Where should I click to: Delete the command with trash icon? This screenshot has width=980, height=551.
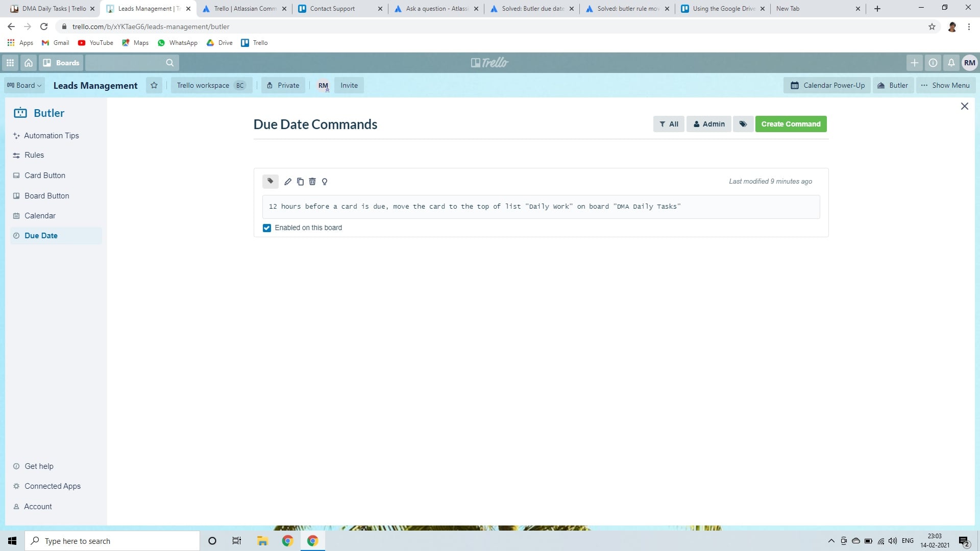(312, 182)
